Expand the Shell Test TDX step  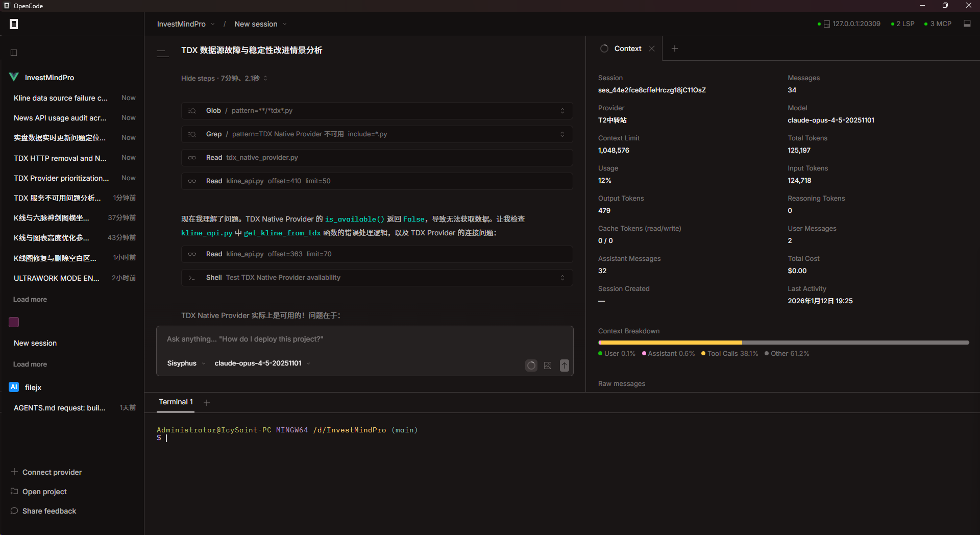[377, 278]
